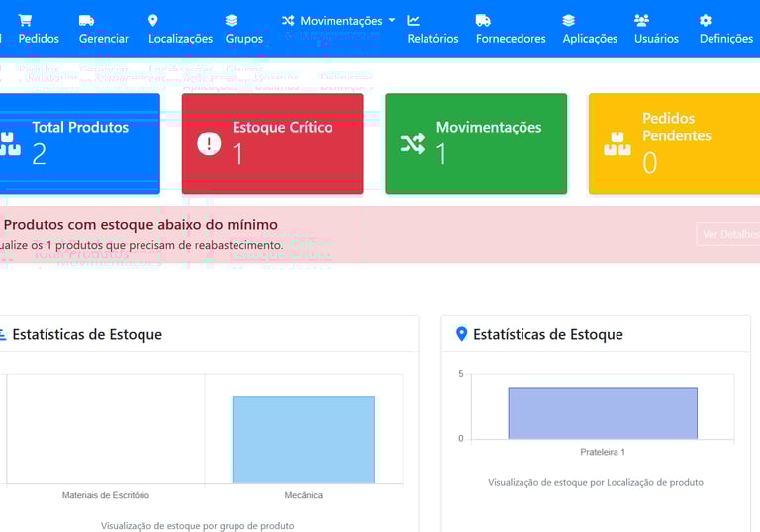The image size is (760, 532).
Task: Click the Mecânica axis label
Action: point(304,495)
